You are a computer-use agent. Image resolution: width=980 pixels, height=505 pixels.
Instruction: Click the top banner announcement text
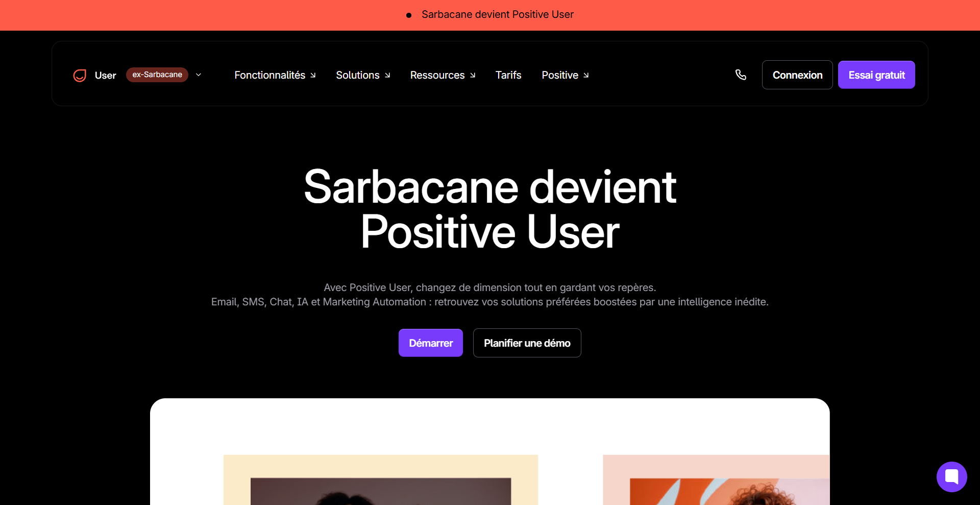498,15
